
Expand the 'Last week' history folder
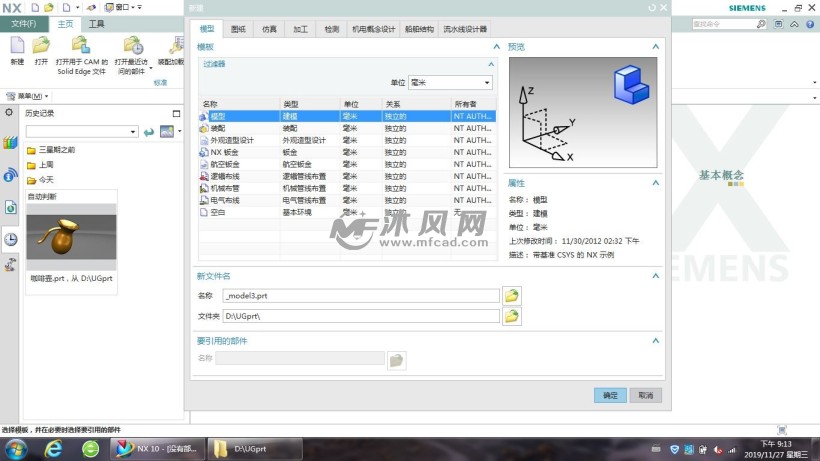tap(41, 165)
